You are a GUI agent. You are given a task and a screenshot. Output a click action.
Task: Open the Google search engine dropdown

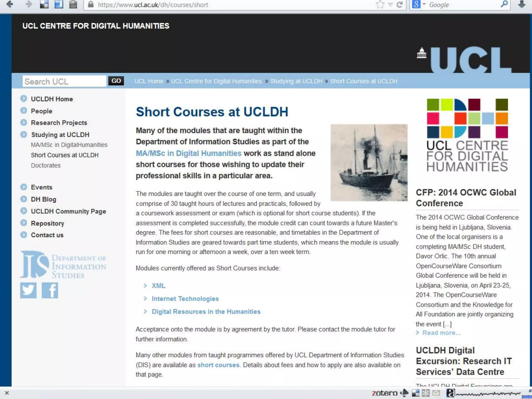tap(424, 4)
